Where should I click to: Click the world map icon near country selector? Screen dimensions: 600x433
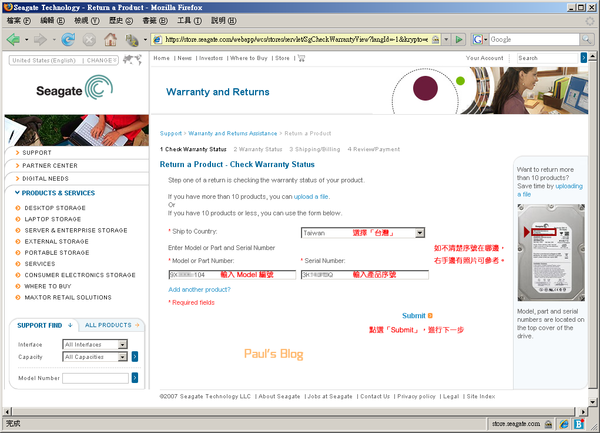click(x=132, y=60)
